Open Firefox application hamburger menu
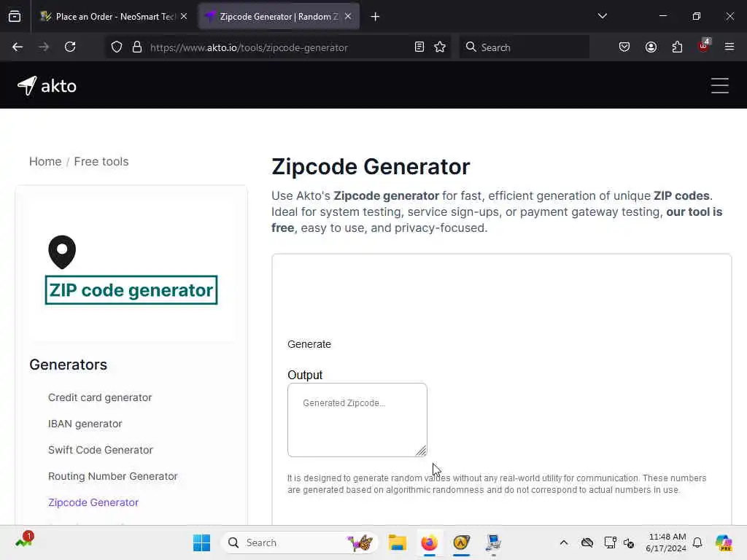 (729, 47)
